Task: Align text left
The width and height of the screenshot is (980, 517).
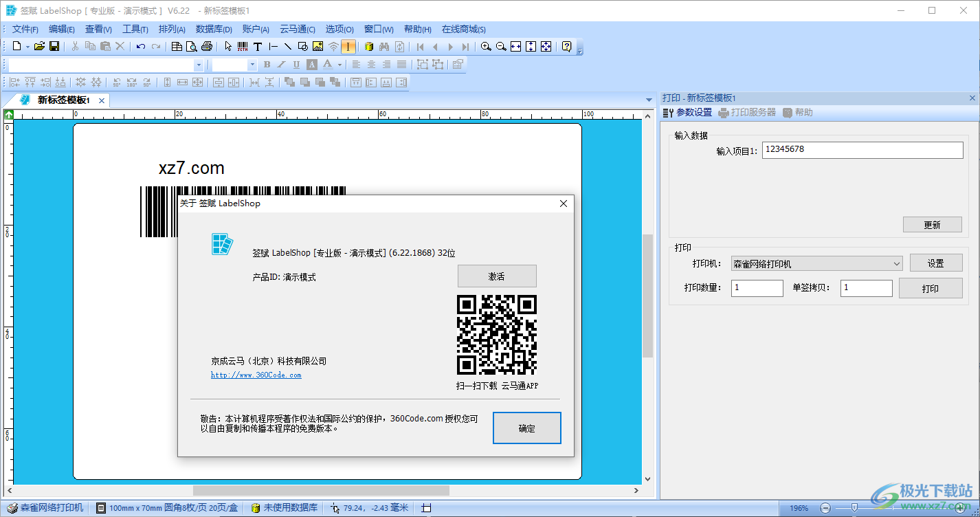Action: click(x=356, y=65)
